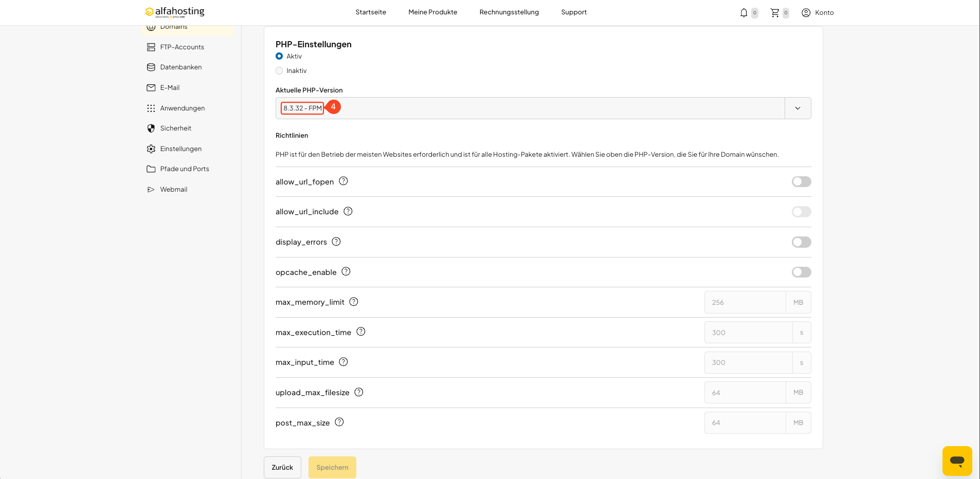980x479 pixels.
Task: Click the post_max_size input field
Action: click(x=745, y=422)
